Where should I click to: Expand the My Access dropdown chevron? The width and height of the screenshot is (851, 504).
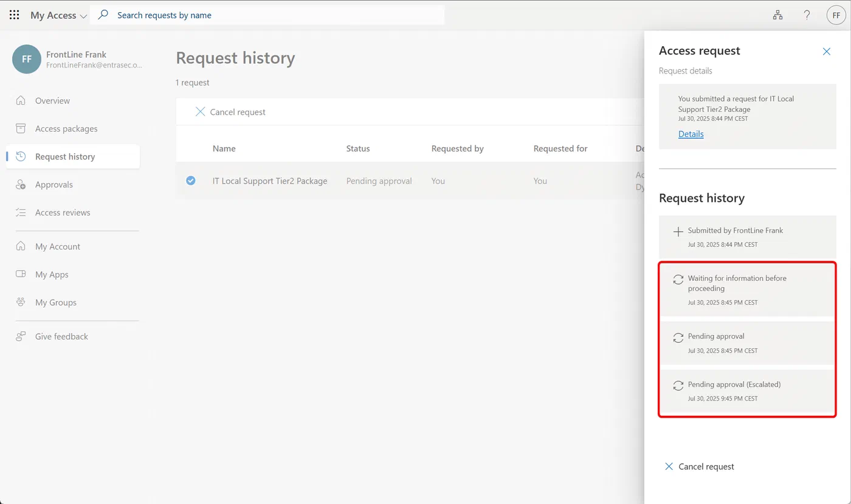(83, 16)
